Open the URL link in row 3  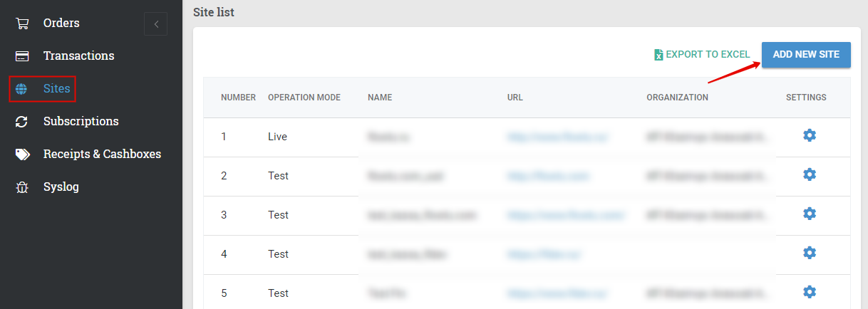[x=566, y=215]
